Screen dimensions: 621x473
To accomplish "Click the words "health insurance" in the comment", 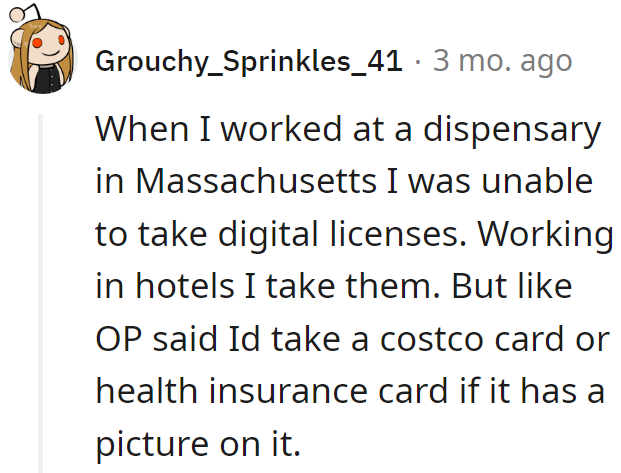I will (232, 391).
